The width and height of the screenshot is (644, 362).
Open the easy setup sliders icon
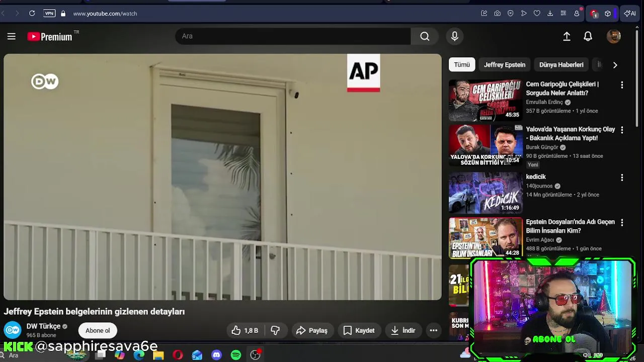[x=563, y=14]
